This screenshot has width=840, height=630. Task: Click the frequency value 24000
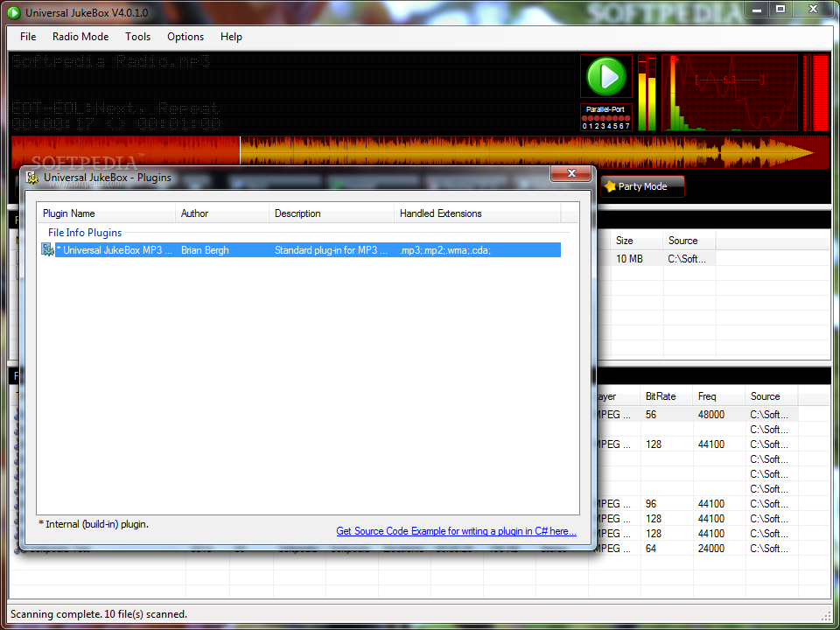(710, 549)
